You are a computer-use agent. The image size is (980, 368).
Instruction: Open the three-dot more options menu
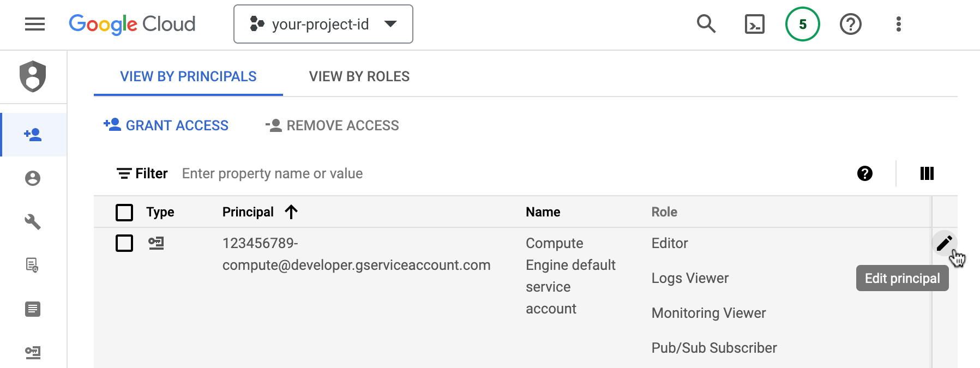[898, 24]
